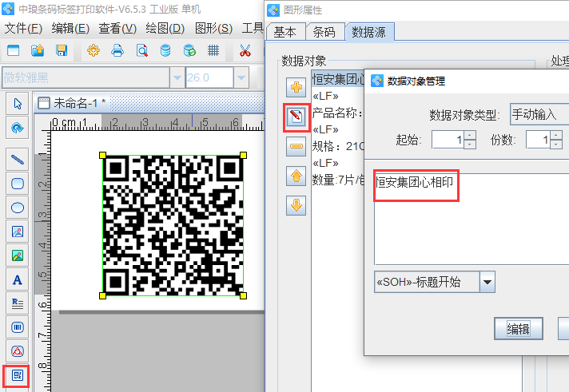Select the QR code tool in sidebar
569x392 pixels.
coord(18,374)
